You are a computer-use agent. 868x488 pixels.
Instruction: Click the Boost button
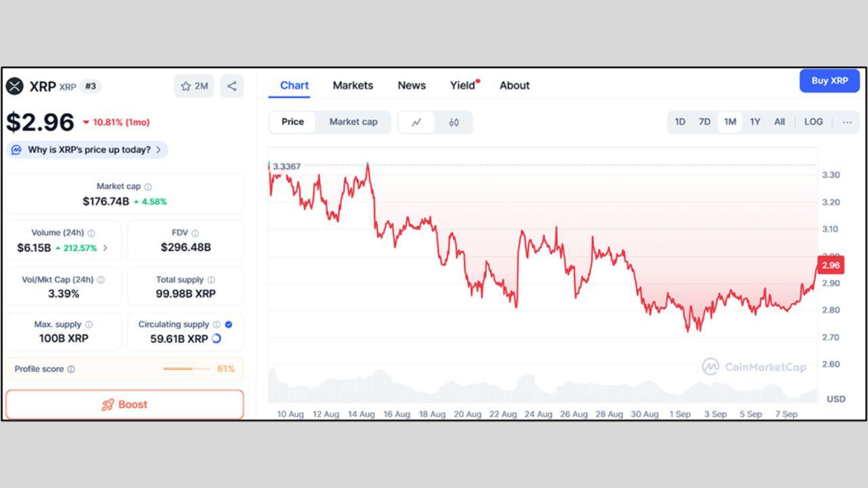(x=125, y=405)
